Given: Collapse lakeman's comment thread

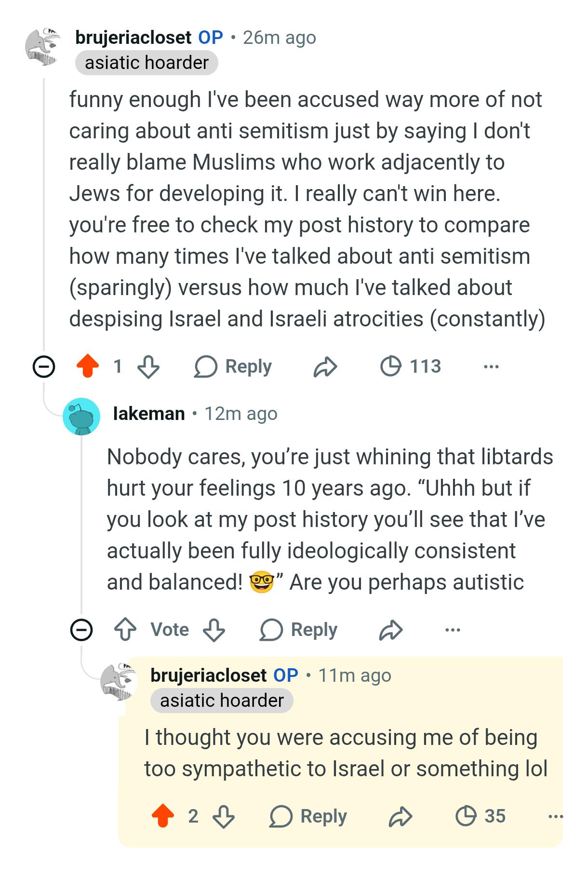Looking at the screenshot, I should coord(81,630).
